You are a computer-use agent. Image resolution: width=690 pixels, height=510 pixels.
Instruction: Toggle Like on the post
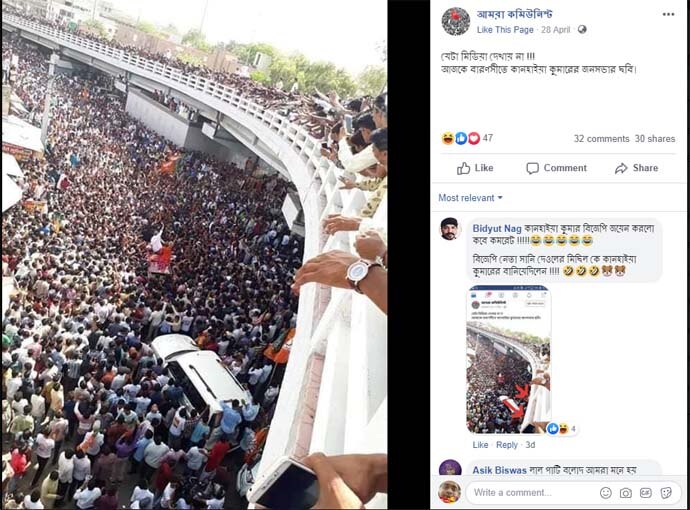point(474,168)
